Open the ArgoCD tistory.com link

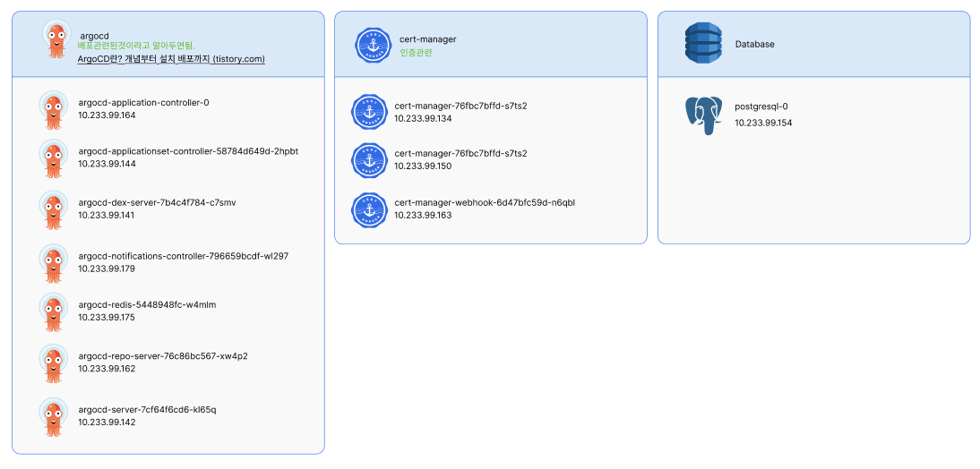click(x=171, y=59)
